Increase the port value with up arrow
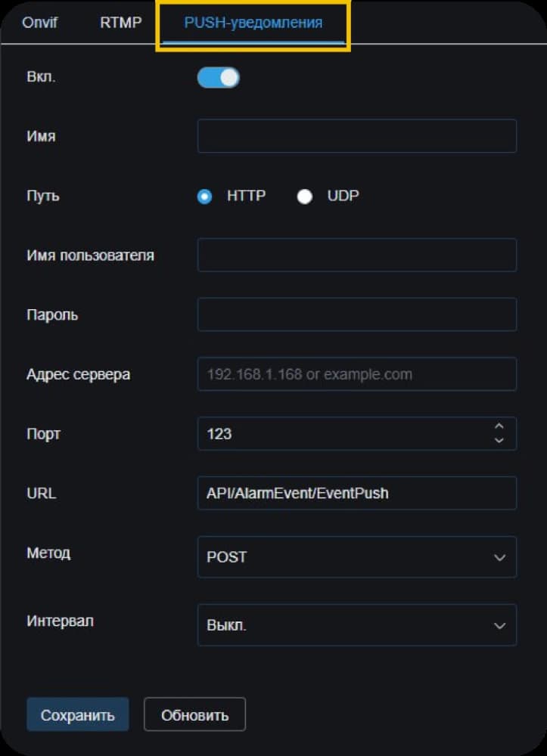This screenshot has height=756, width=547. coord(499,426)
